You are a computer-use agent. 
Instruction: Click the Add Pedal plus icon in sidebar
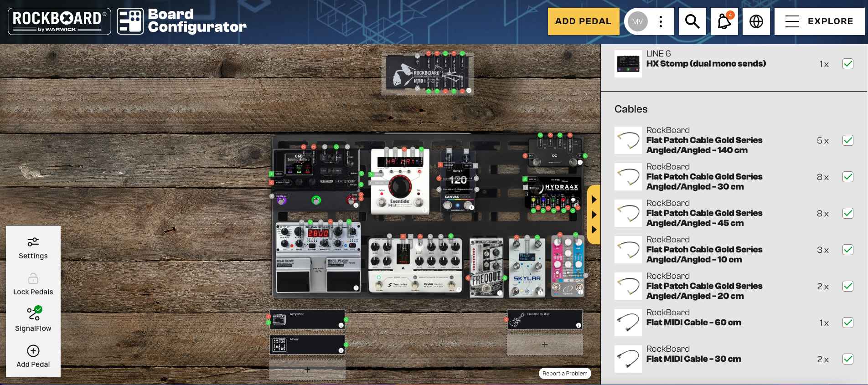point(33,351)
